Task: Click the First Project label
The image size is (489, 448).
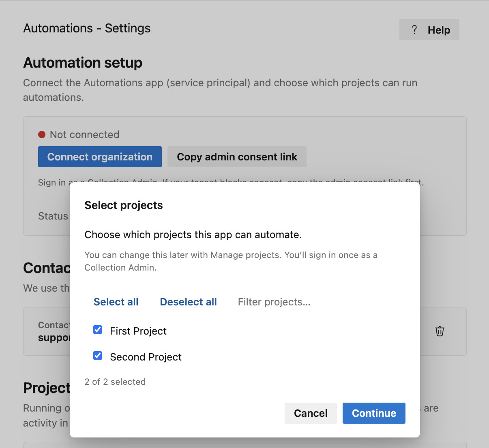Action: [x=138, y=331]
